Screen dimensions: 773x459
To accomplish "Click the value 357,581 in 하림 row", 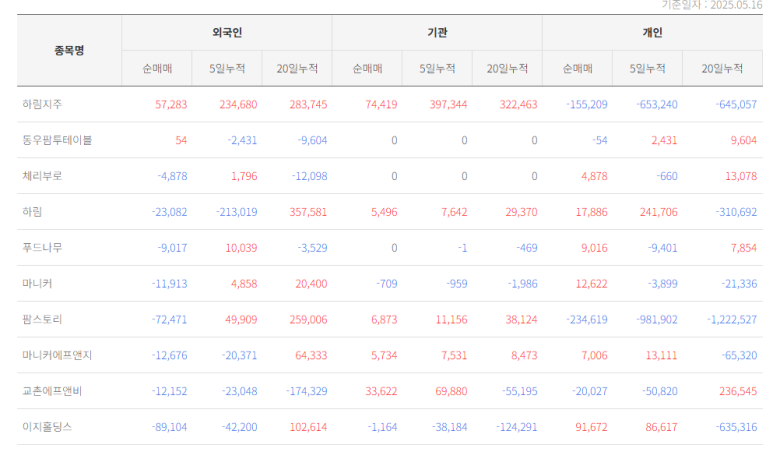I will click(308, 212).
